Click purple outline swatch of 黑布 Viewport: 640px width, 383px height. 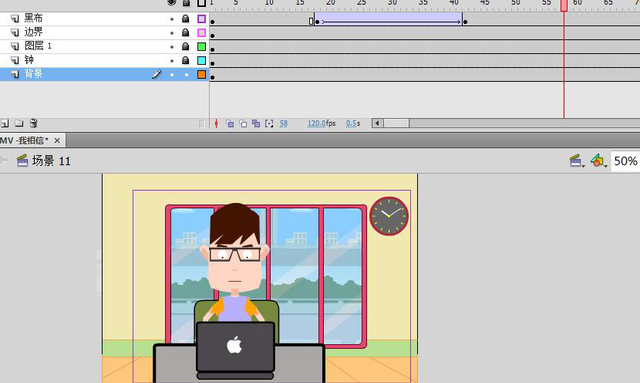[201, 18]
